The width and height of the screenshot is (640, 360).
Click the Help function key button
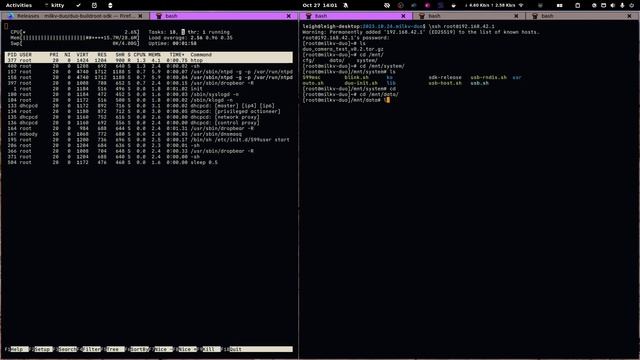(19, 349)
